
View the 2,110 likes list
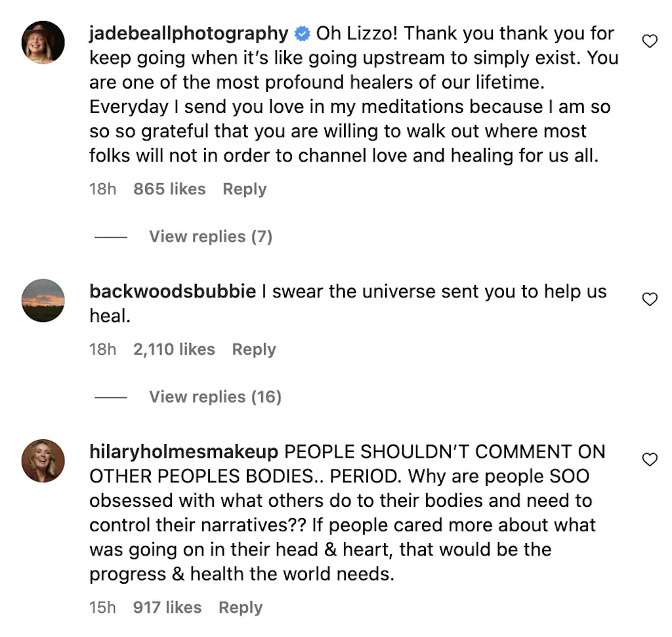pyautogui.click(x=174, y=349)
